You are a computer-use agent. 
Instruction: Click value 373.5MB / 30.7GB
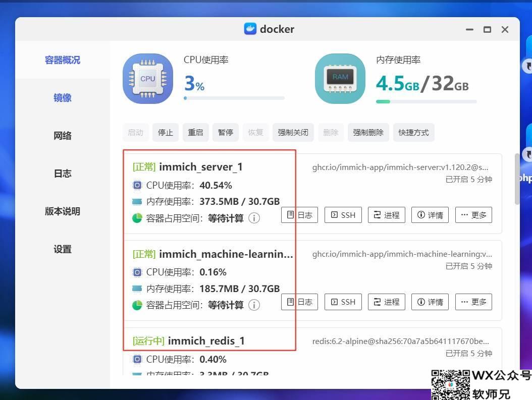coord(240,202)
